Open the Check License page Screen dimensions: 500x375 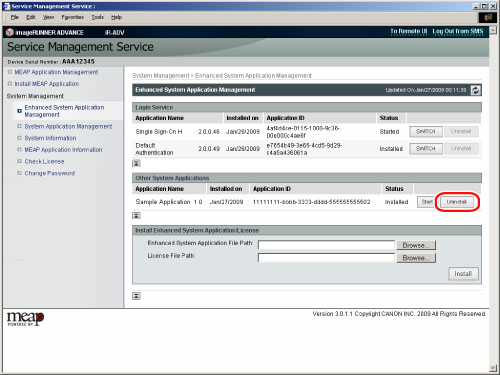(44, 161)
